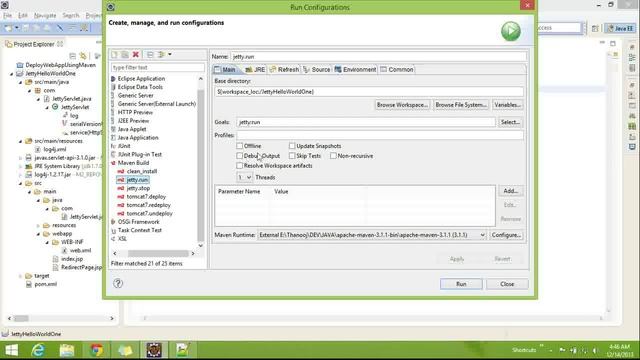Expand resources folder in Project Explorer

tap(38, 225)
